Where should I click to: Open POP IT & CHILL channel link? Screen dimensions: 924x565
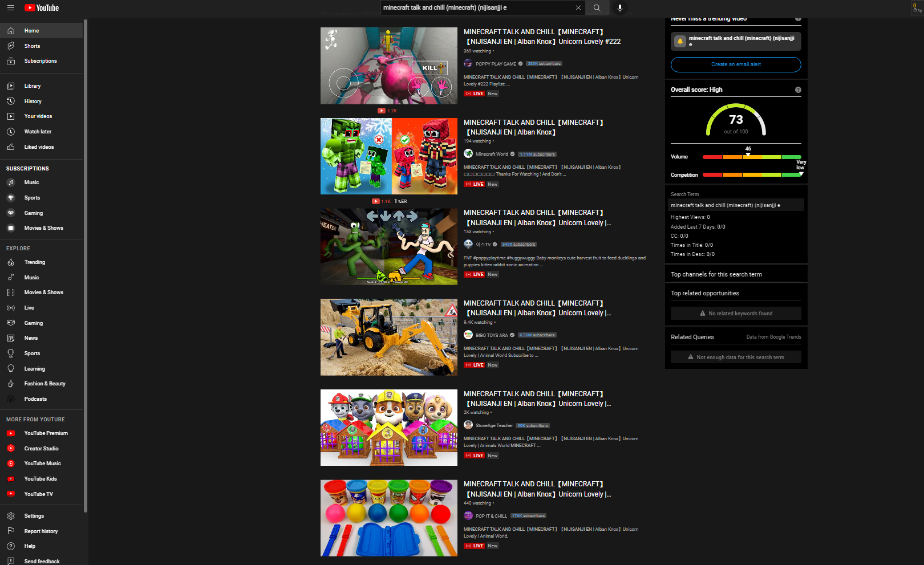(x=491, y=516)
